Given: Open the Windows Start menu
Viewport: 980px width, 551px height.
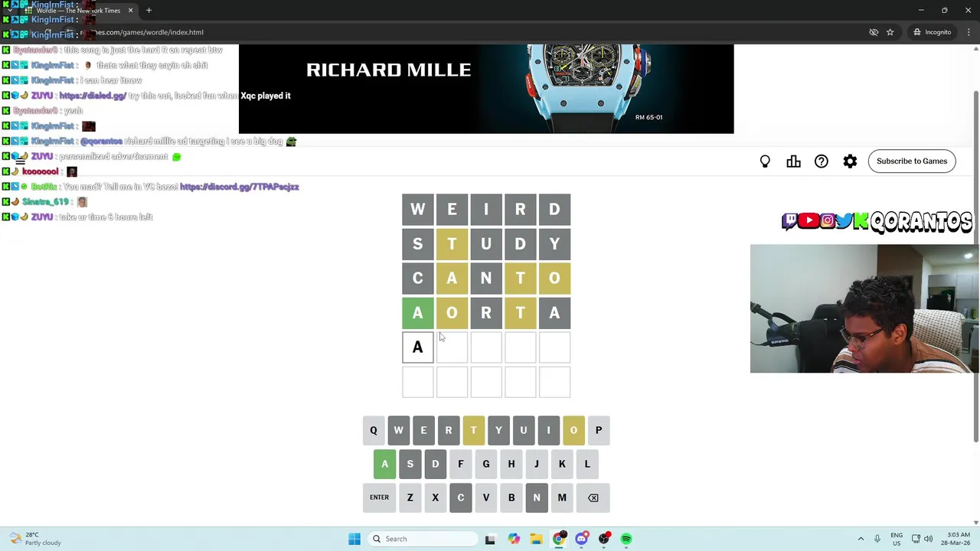Looking at the screenshot, I should coord(354,539).
